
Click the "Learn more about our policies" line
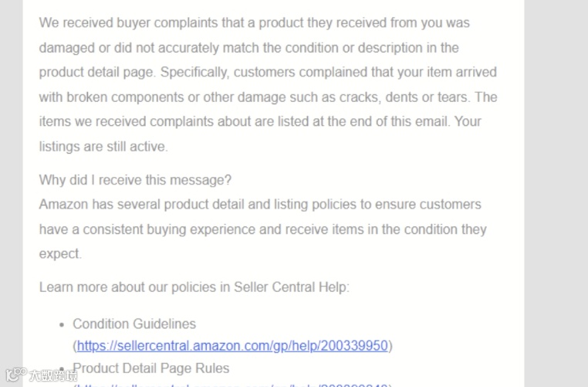pos(194,287)
